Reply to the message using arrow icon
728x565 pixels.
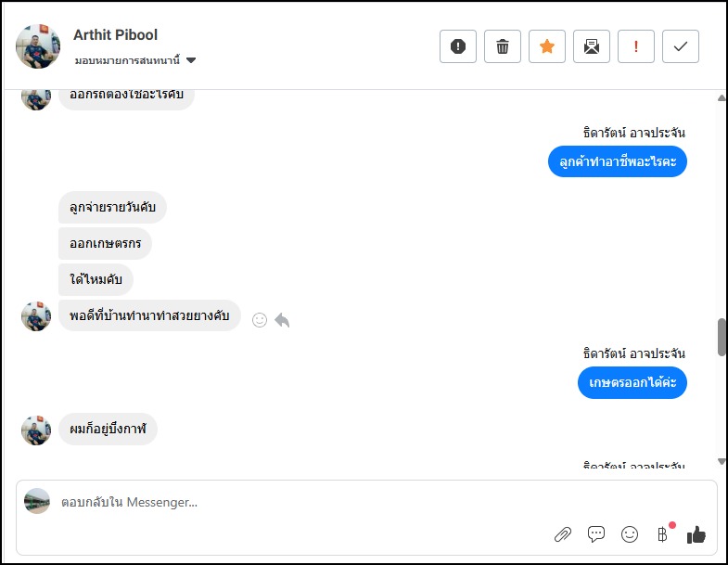(282, 320)
